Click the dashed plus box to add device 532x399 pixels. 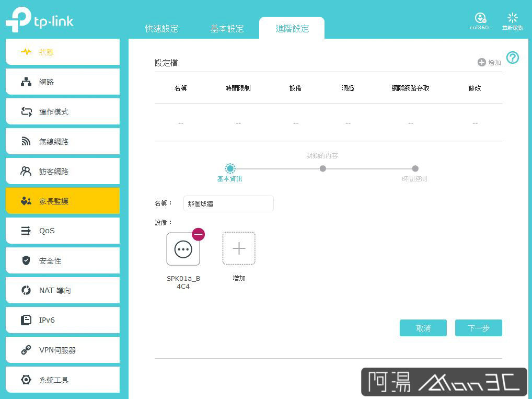click(x=239, y=248)
